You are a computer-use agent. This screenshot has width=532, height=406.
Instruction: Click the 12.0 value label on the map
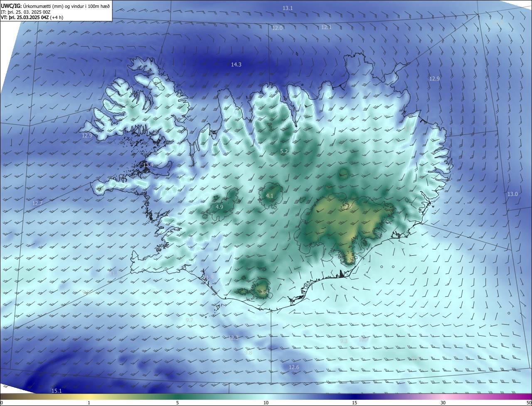pyautogui.click(x=277, y=28)
